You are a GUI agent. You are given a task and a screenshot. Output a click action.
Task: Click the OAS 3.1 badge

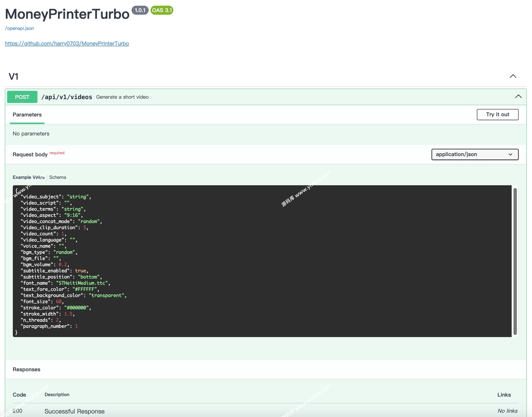[x=162, y=10]
